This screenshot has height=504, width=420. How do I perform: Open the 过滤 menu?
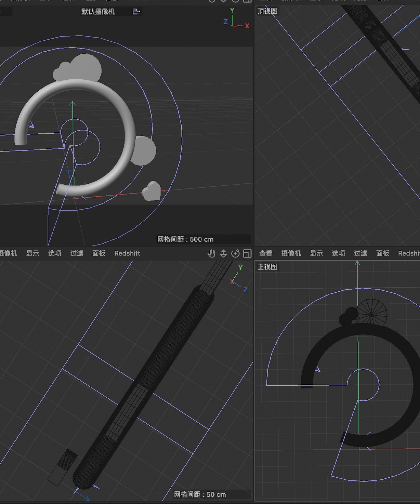click(x=360, y=253)
